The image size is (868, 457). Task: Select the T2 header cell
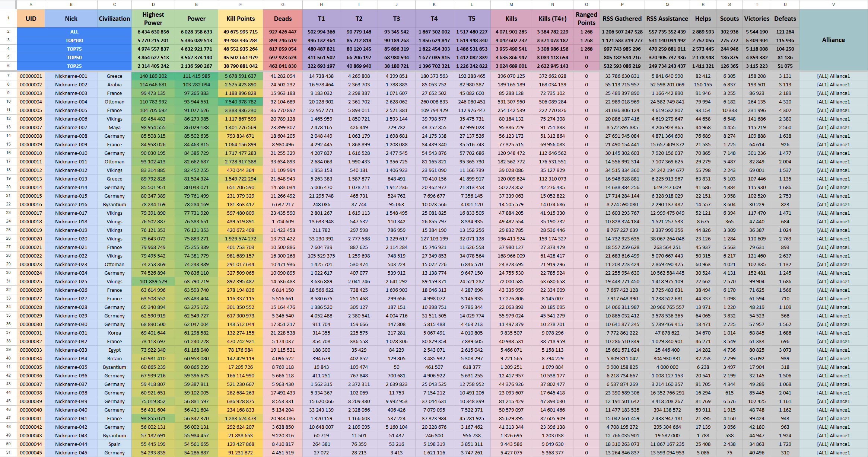[359, 19]
